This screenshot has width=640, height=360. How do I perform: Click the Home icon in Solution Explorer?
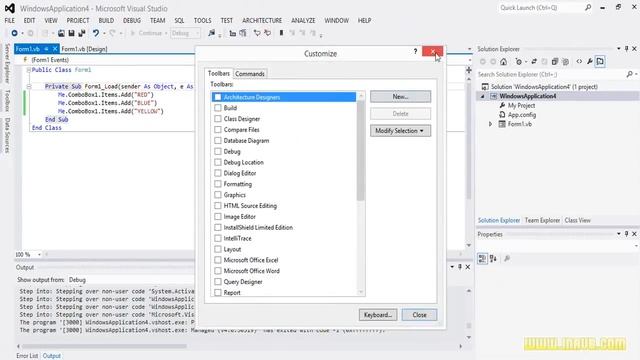pos(504,62)
